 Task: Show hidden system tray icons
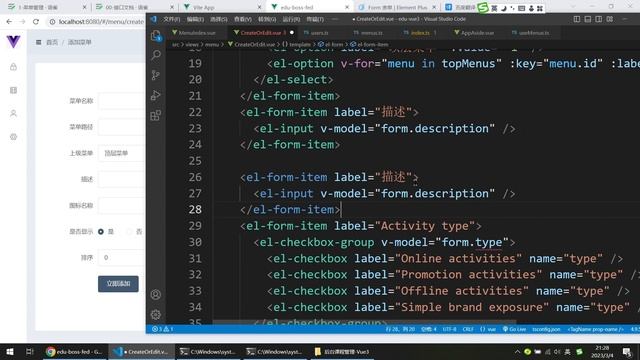[x=517, y=351]
